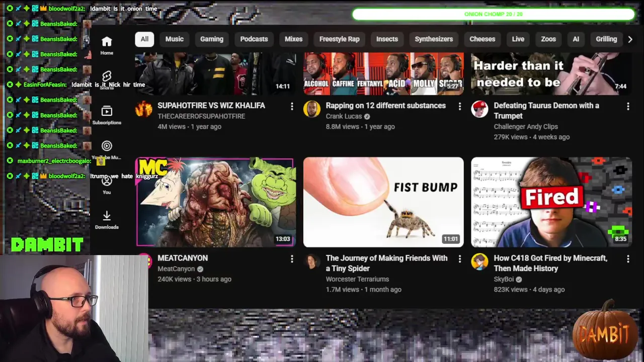The image size is (644, 362).
Task: Select the AI category chip
Action: point(576,39)
